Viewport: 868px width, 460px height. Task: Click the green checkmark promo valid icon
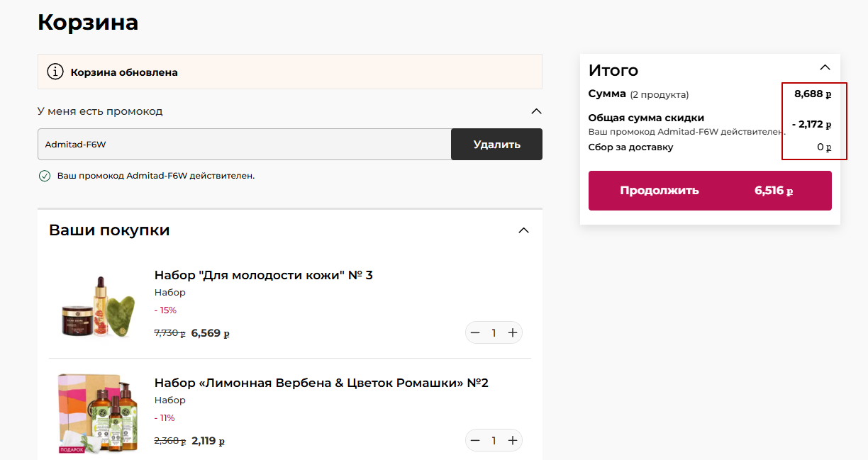pos(45,176)
